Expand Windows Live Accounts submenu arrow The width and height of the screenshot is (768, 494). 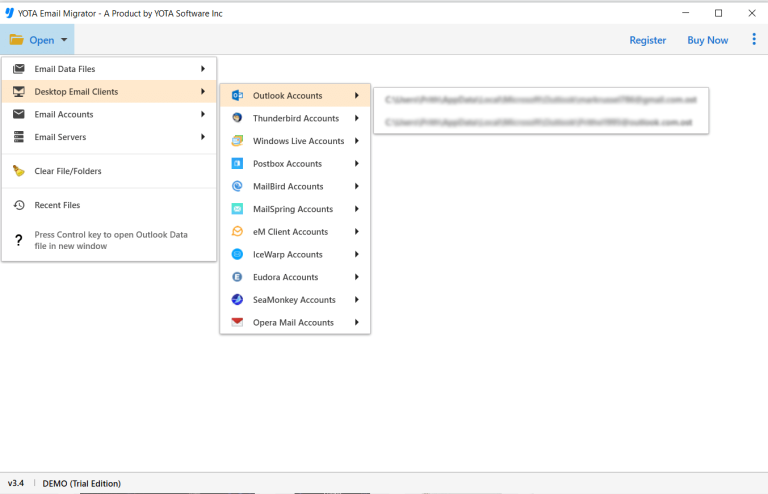[x=357, y=141]
